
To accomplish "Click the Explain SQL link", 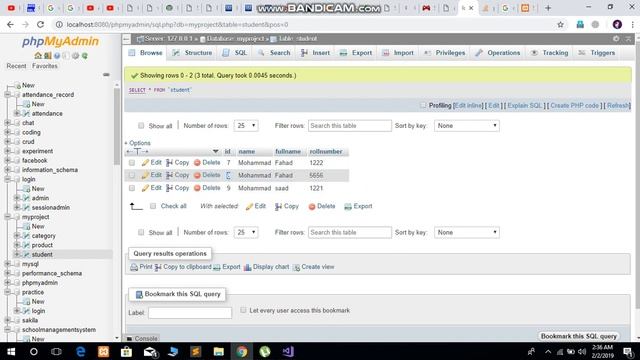I will coord(524,106).
